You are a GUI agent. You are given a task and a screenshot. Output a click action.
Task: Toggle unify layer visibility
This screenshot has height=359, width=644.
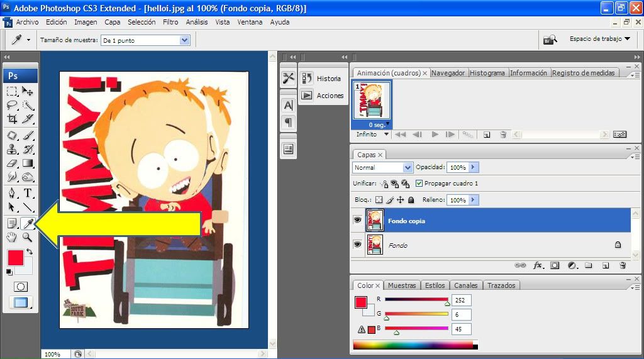[395, 184]
